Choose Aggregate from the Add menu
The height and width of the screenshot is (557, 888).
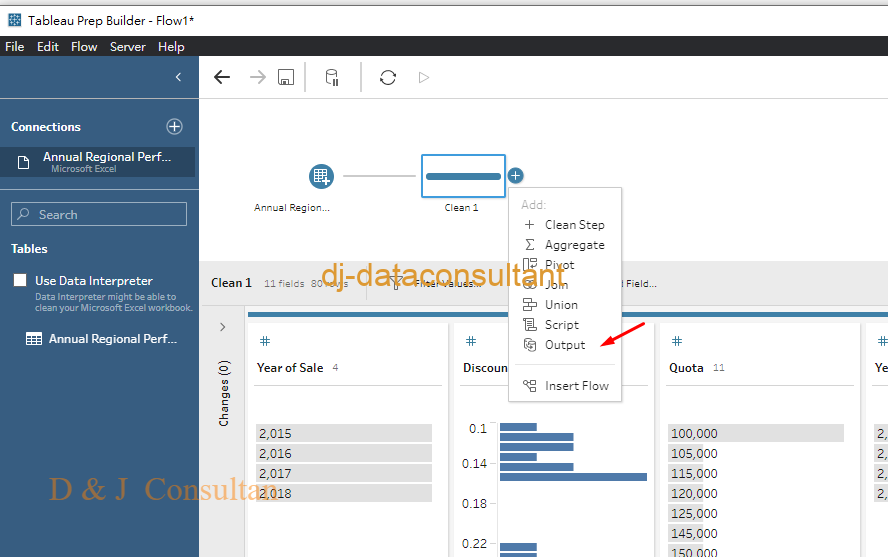[574, 245]
